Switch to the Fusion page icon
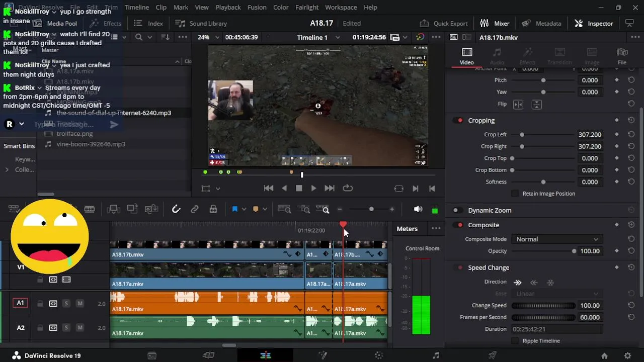This screenshot has height=362, width=644. 322,355
